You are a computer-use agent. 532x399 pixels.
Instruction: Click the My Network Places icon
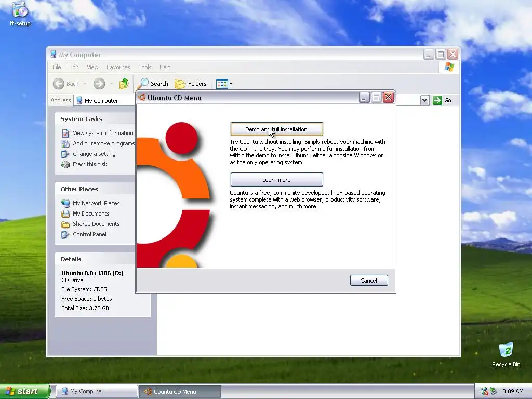[65, 203]
